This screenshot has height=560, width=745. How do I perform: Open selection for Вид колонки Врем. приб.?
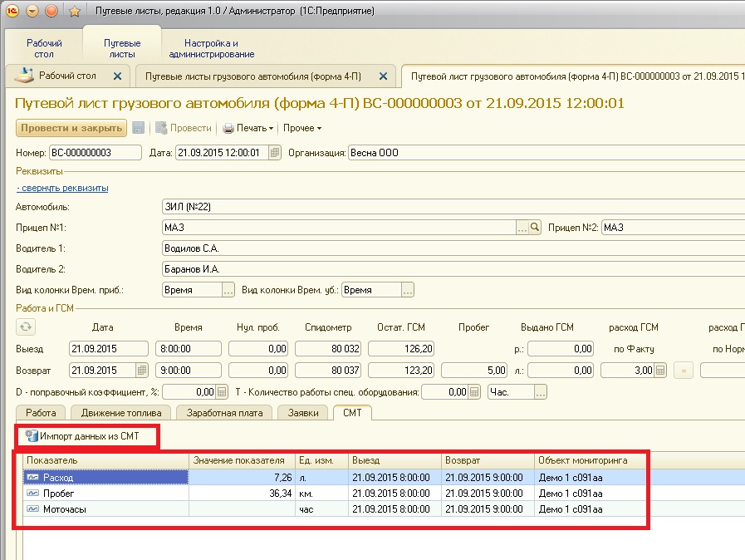point(228,290)
